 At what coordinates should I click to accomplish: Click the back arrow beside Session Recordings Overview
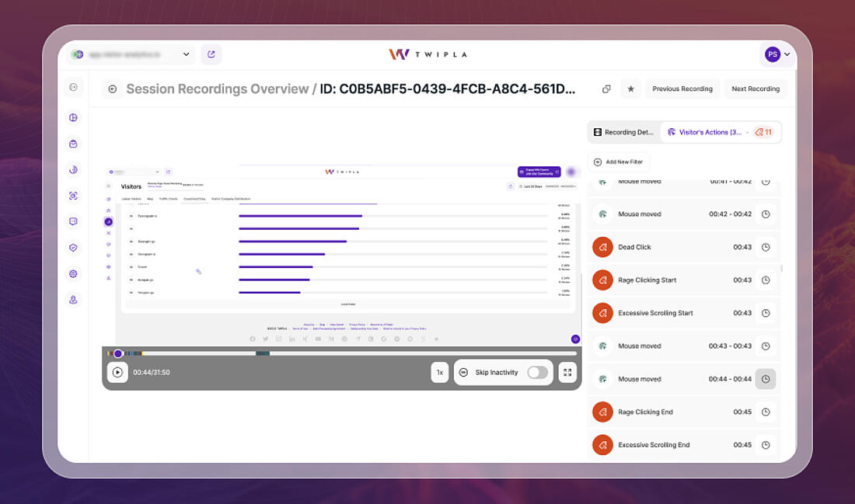pyautogui.click(x=113, y=89)
